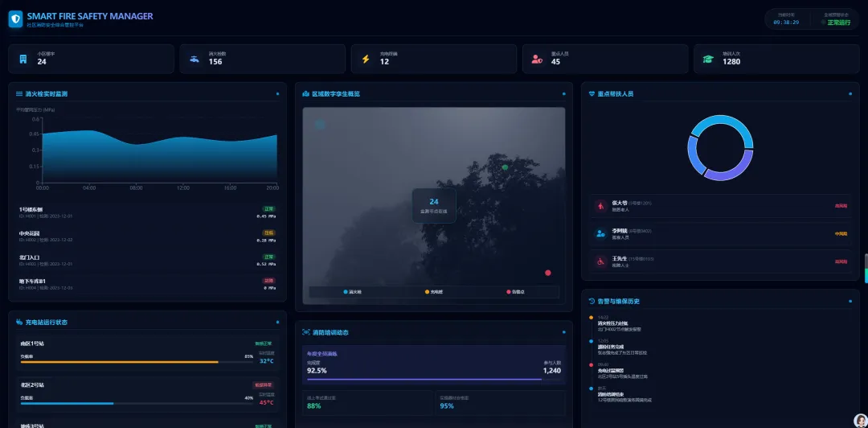
Task: Click the orange 85% load bar for 南区1号站
Action: coord(120,362)
